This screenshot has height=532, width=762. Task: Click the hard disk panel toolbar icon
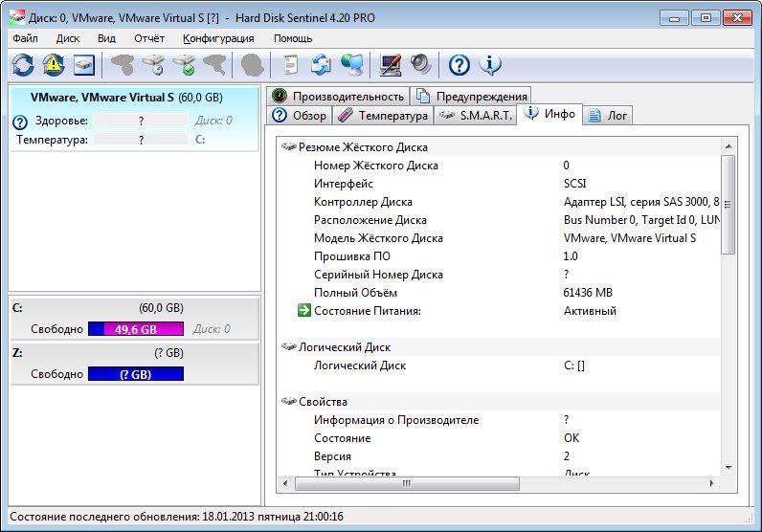(x=84, y=65)
